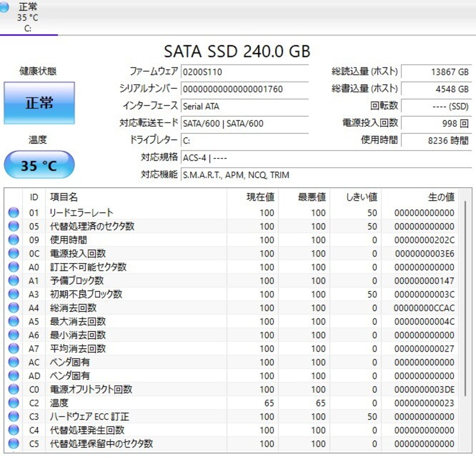
Task: Click the 現在値 column header
Action: point(260,197)
